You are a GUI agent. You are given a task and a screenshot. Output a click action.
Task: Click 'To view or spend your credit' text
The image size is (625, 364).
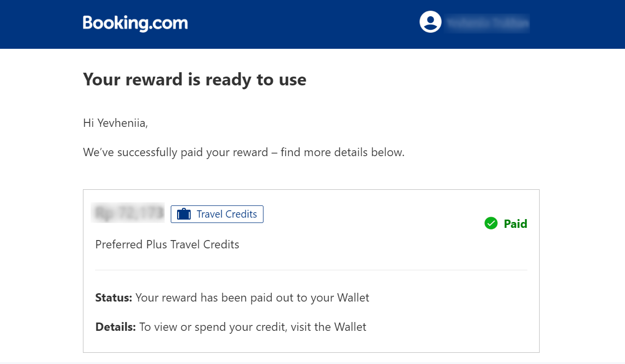pyautogui.click(x=212, y=327)
